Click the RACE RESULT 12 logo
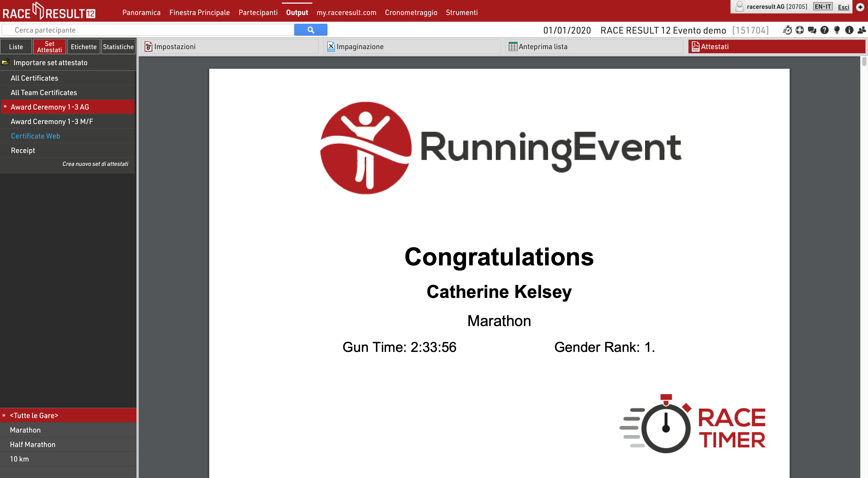The height and width of the screenshot is (478, 868). tap(49, 11)
